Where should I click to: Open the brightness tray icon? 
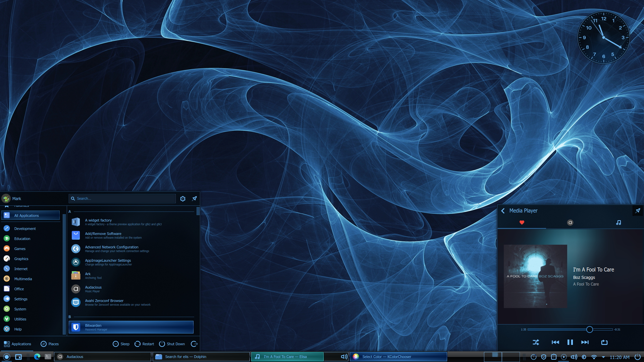584,357
